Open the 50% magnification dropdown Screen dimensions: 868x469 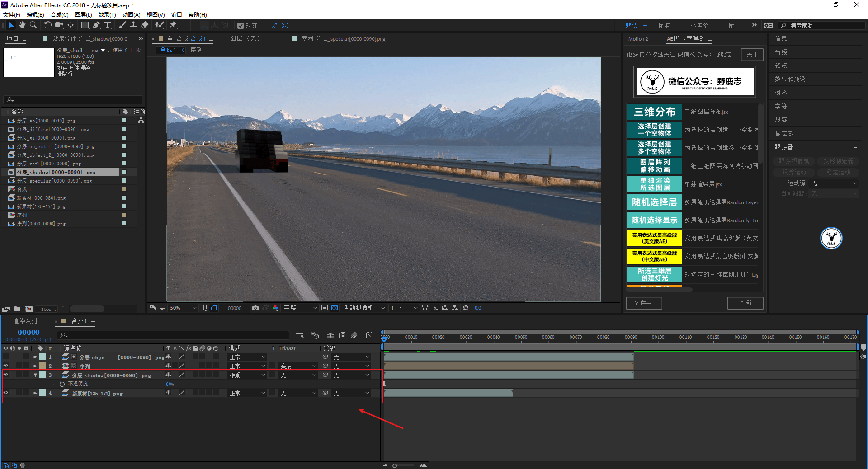coord(183,308)
